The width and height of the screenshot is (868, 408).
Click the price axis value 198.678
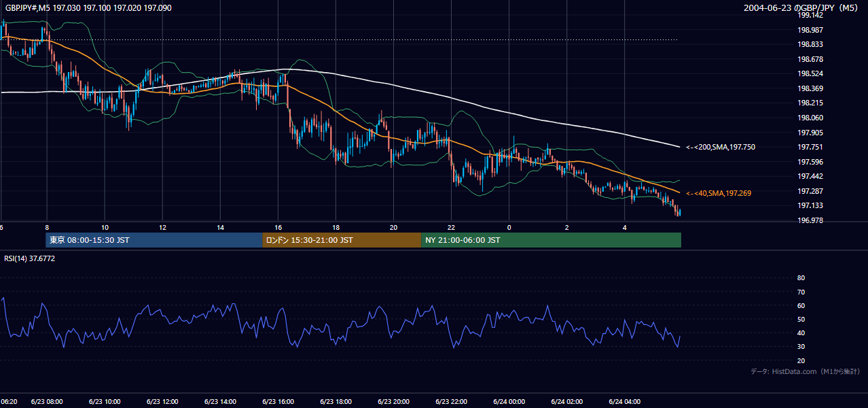coord(811,59)
